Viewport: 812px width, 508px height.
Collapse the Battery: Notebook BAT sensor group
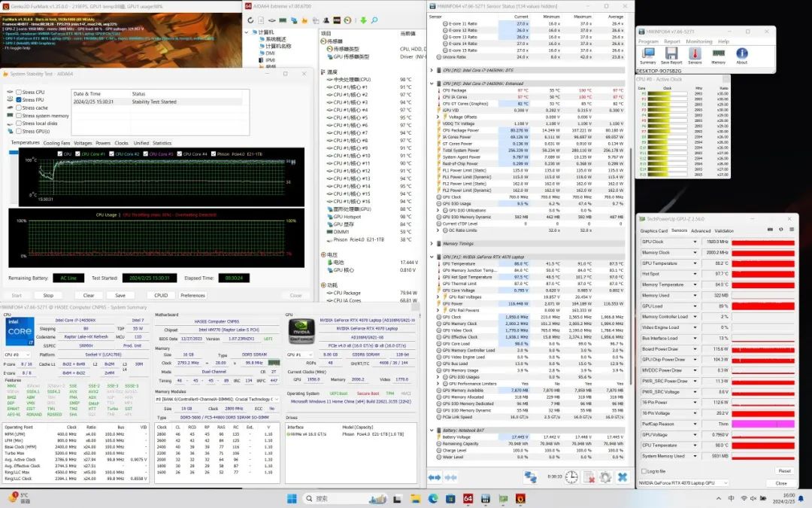(432, 430)
